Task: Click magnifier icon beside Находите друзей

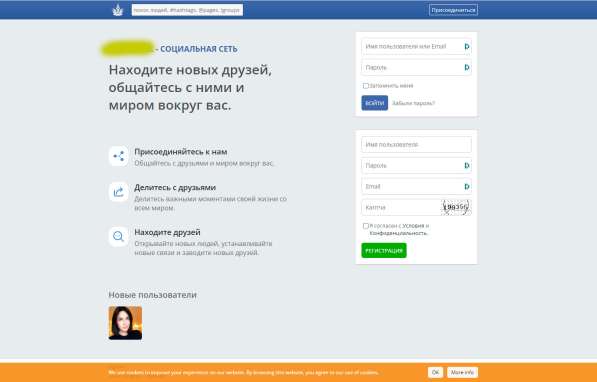Action: click(x=118, y=237)
